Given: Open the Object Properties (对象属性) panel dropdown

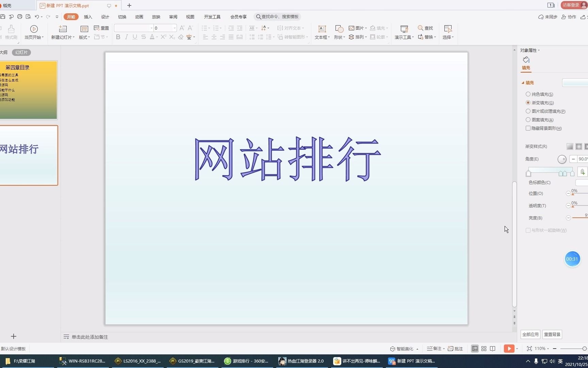Looking at the screenshot, I should coord(539,50).
